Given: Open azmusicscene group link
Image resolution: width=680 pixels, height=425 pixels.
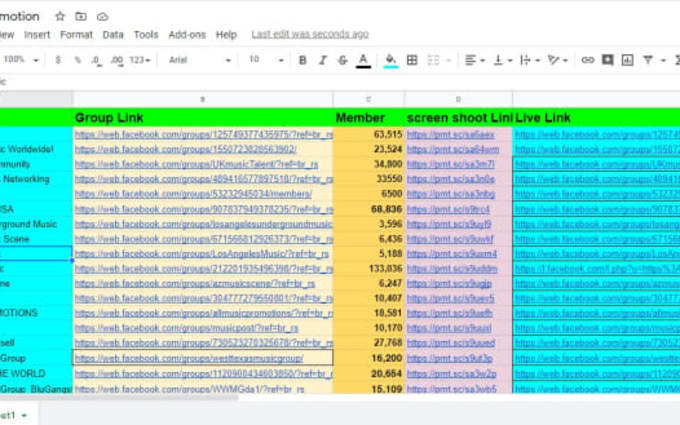Looking at the screenshot, I should tap(195, 284).
